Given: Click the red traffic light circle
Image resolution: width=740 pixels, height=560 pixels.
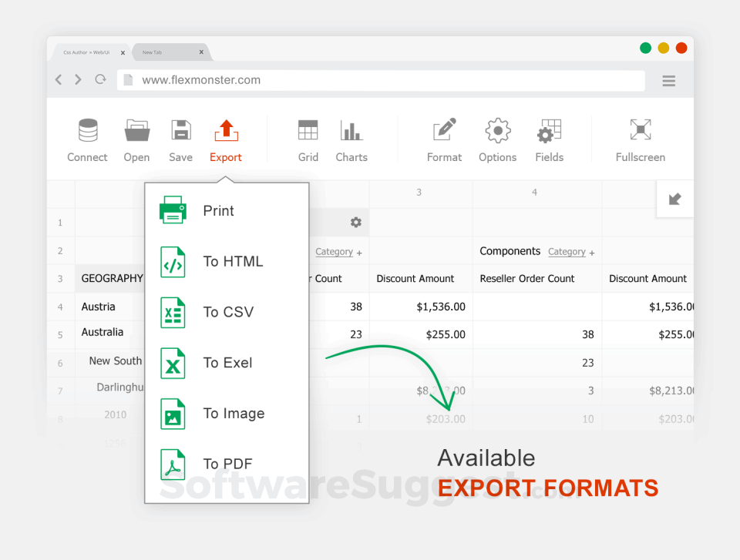Looking at the screenshot, I should click(x=681, y=47).
